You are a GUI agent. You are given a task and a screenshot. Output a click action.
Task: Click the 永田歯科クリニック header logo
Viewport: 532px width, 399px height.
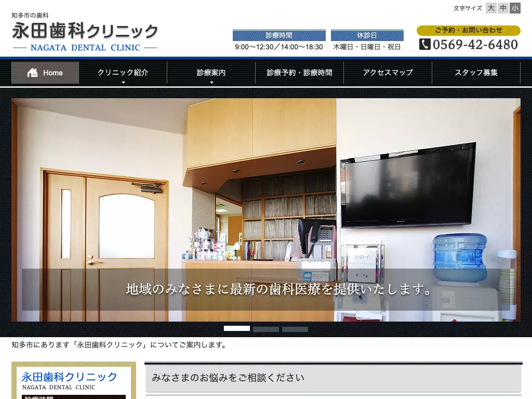point(85,37)
